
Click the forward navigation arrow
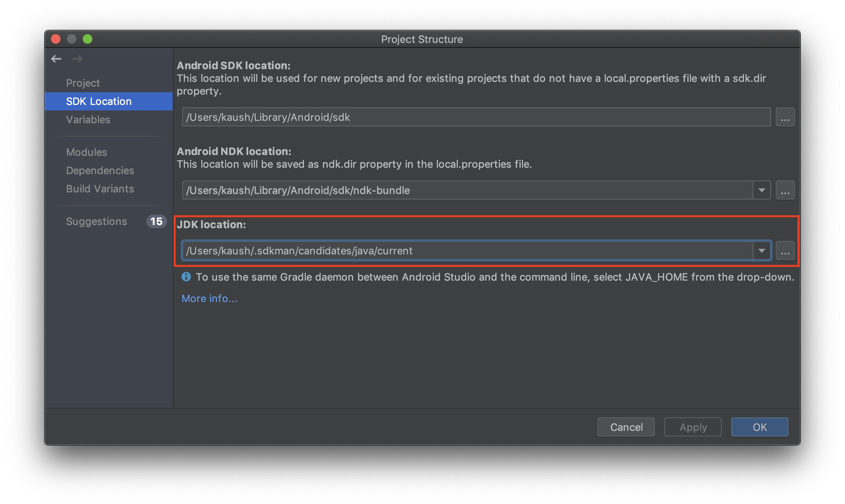pyautogui.click(x=78, y=58)
